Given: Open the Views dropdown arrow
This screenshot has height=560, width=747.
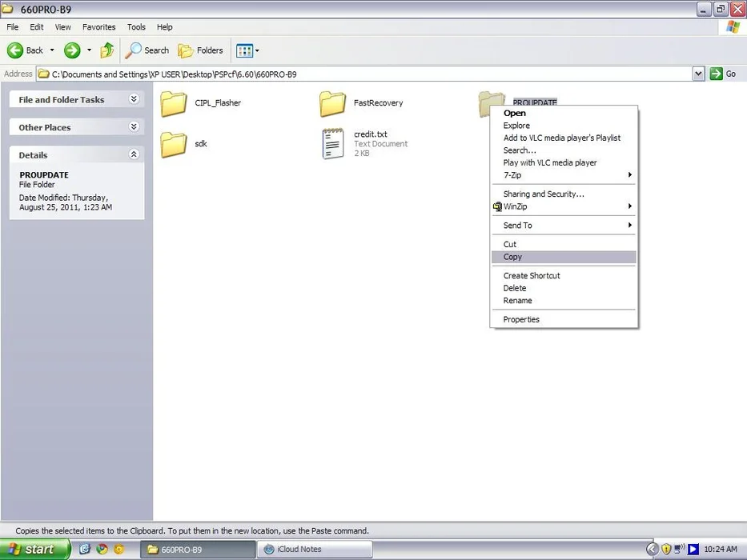Looking at the screenshot, I should pyautogui.click(x=257, y=51).
